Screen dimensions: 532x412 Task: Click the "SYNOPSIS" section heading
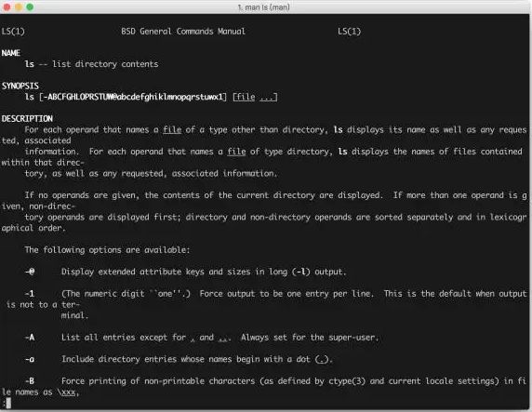coord(20,86)
